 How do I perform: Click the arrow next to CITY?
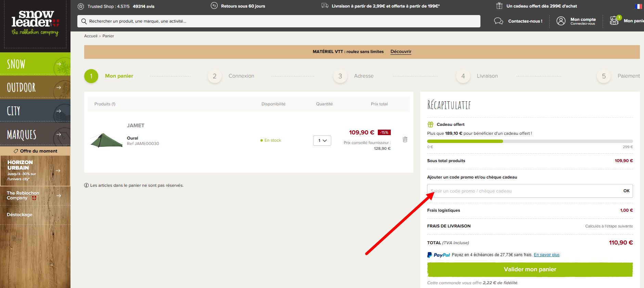59,111
